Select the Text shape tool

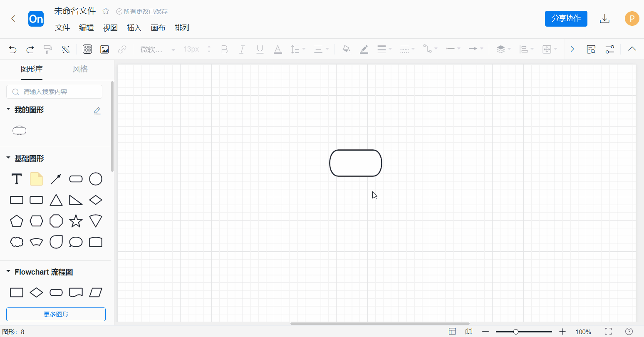coord(17,179)
